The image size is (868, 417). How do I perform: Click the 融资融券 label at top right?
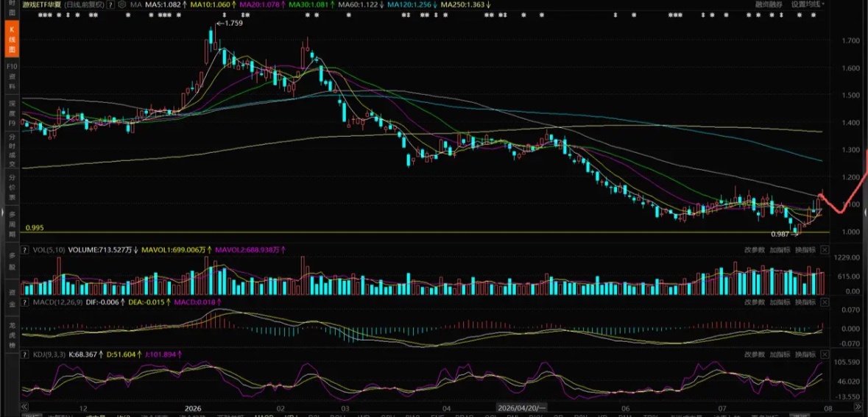pyautogui.click(x=769, y=4)
